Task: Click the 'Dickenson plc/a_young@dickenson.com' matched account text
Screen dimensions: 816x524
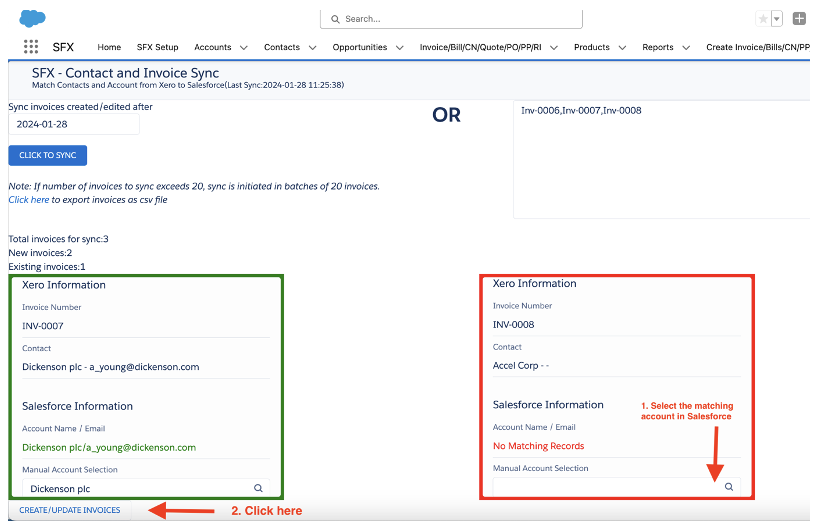Action: 109,448
